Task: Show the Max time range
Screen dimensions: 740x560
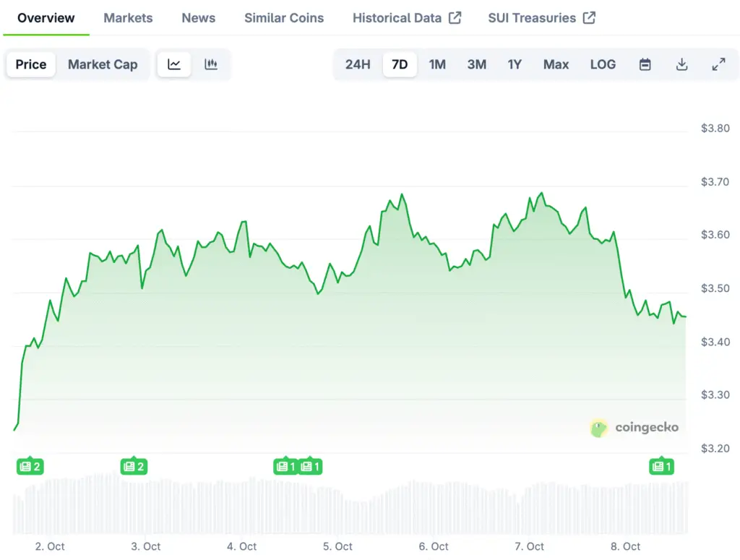Action: point(556,64)
